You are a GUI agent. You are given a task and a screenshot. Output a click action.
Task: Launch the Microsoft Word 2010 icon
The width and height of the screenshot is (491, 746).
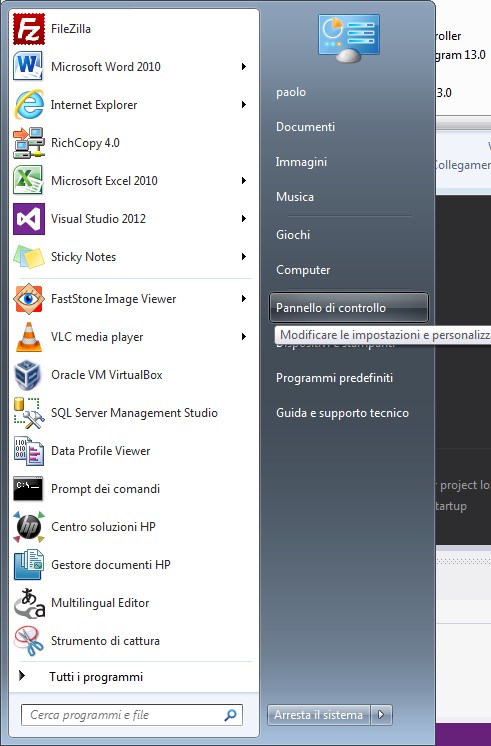(x=29, y=66)
